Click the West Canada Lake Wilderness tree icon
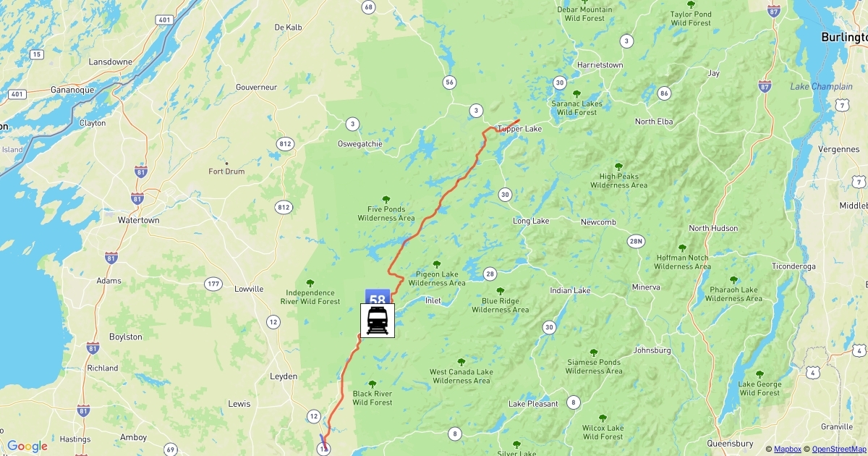 (x=461, y=362)
